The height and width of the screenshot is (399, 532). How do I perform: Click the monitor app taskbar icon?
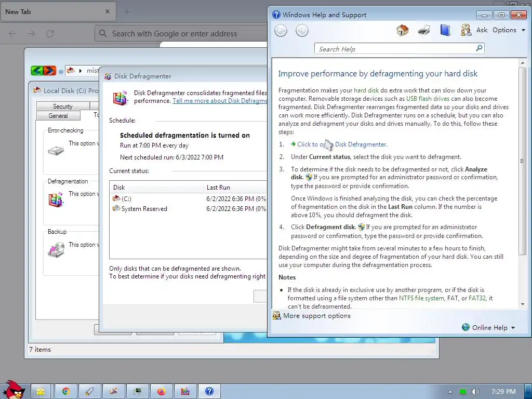tap(137, 392)
